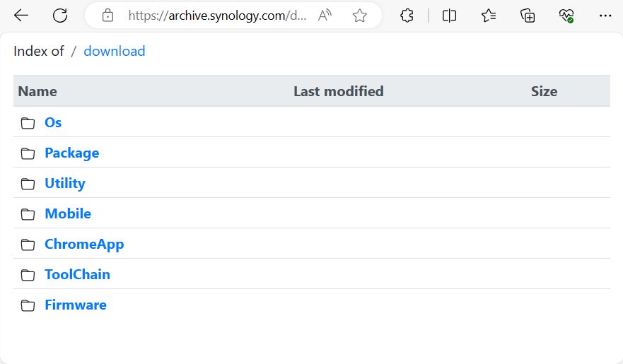Open the Firmware folder link

coord(76,305)
